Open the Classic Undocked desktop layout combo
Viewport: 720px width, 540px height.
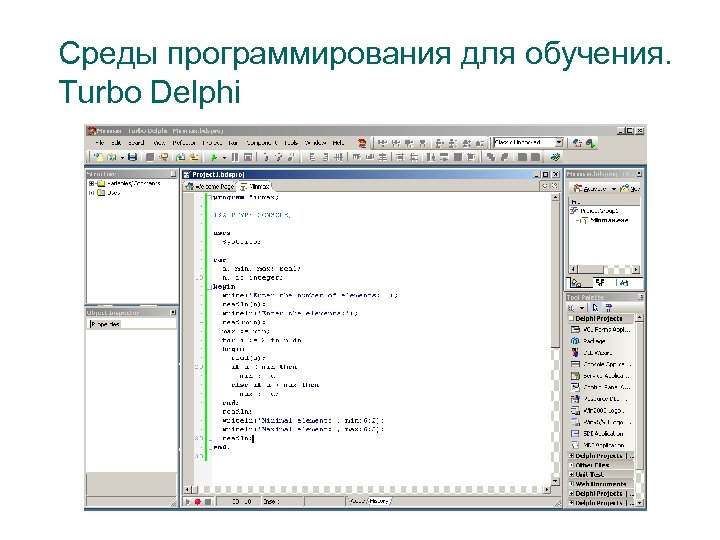[528, 142]
